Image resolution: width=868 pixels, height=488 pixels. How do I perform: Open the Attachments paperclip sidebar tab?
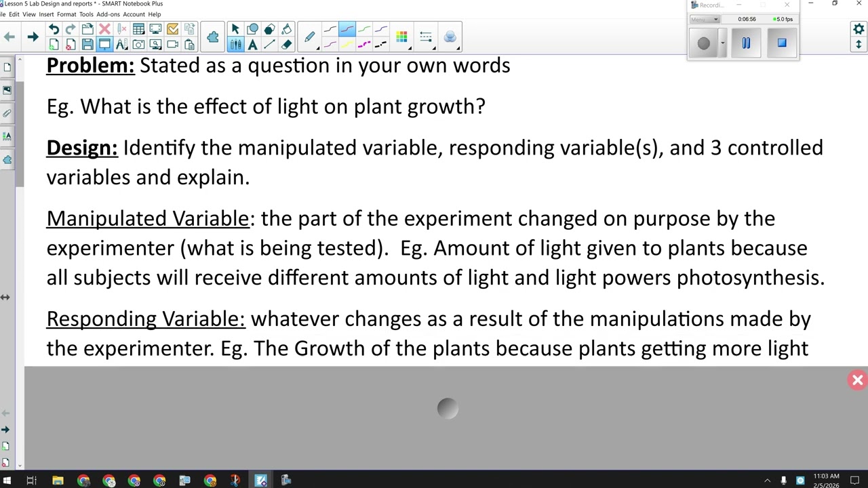click(7, 113)
